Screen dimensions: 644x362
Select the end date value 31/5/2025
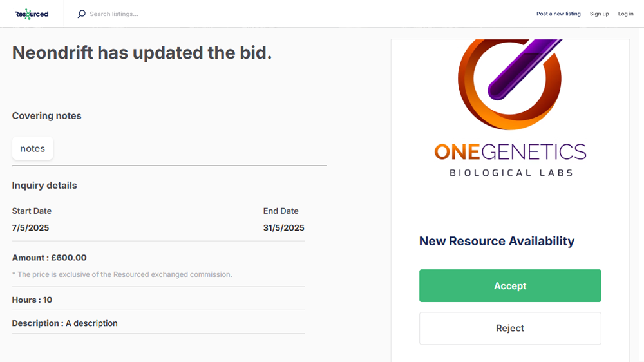click(x=283, y=228)
